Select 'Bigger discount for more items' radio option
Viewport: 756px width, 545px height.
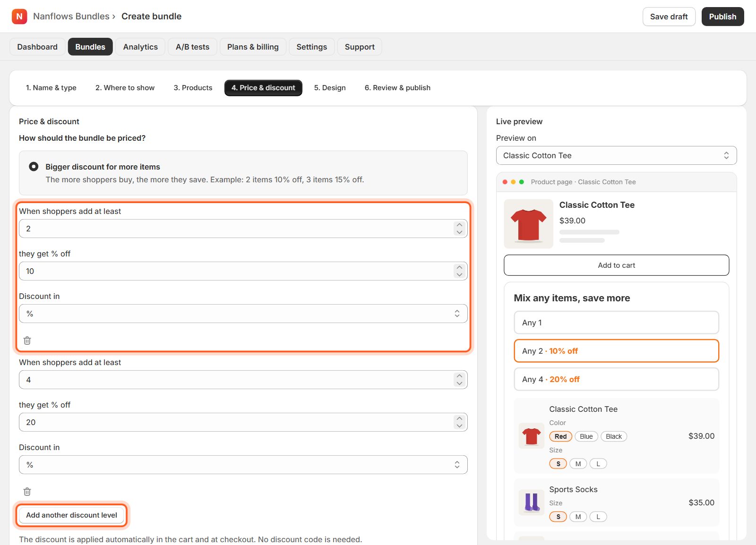34,167
